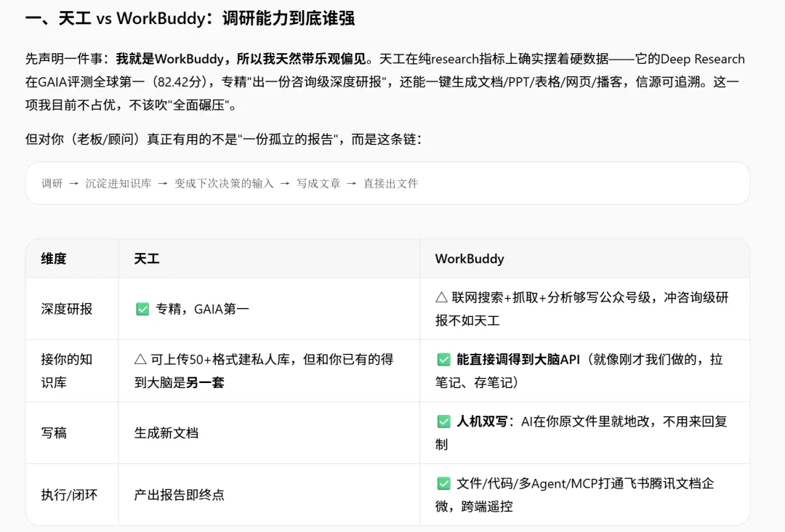785x532 pixels.
Task: Click the green check icon before '专精，GAIA第一'
Action: pyautogui.click(x=142, y=309)
